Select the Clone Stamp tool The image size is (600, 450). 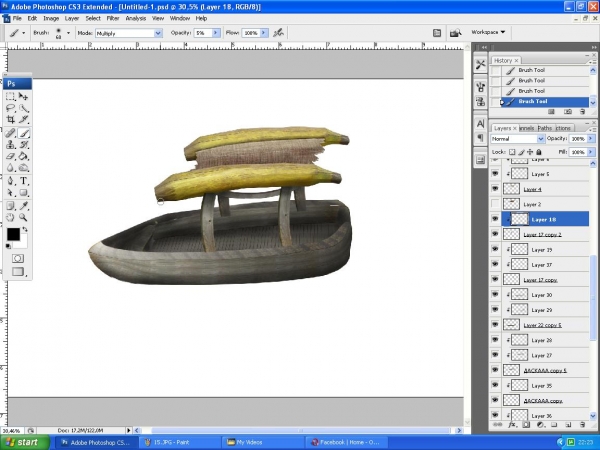pos(11,145)
